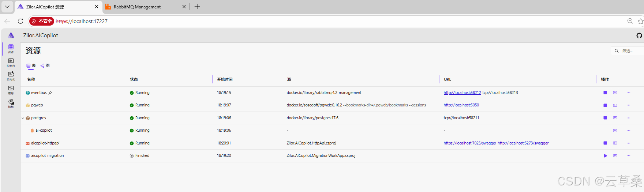Viewport: 644px width, 192px height.
Task: Collapse the postgres resource row
Action: click(23, 118)
